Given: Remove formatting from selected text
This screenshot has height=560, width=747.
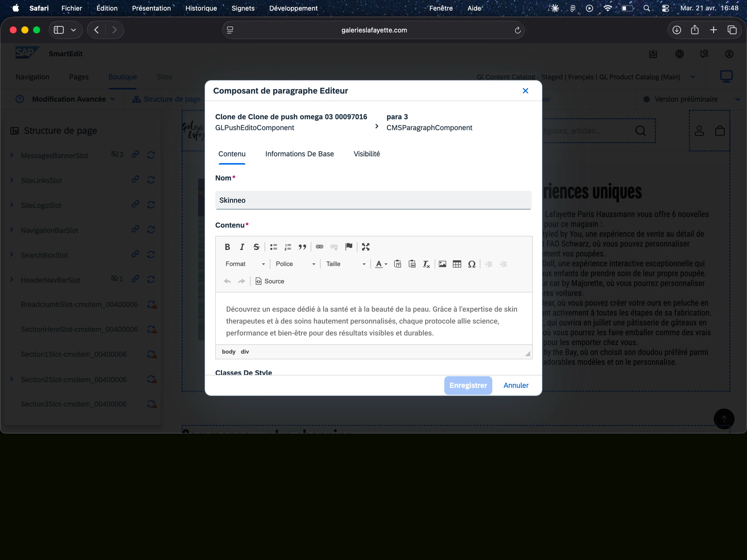Looking at the screenshot, I should point(427,264).
